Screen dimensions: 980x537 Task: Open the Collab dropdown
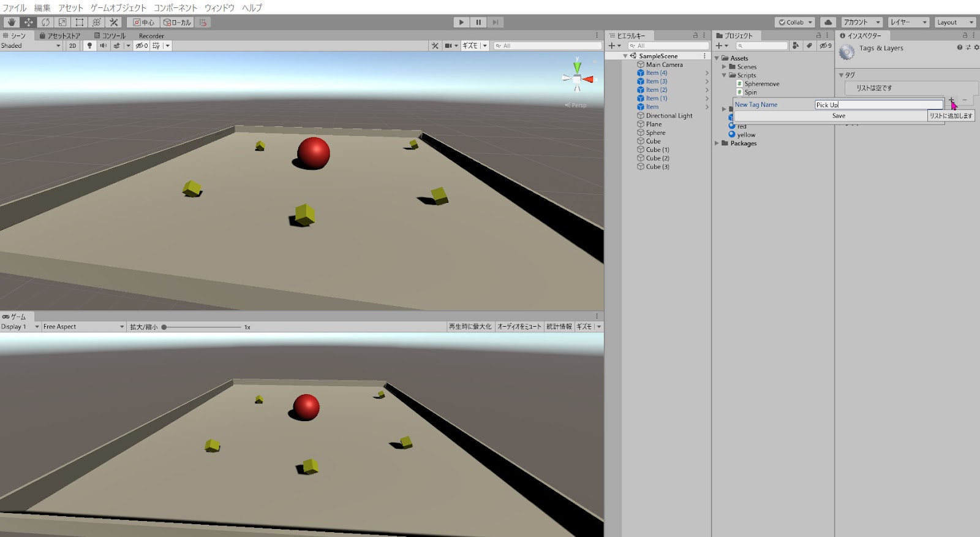(795, 22)
